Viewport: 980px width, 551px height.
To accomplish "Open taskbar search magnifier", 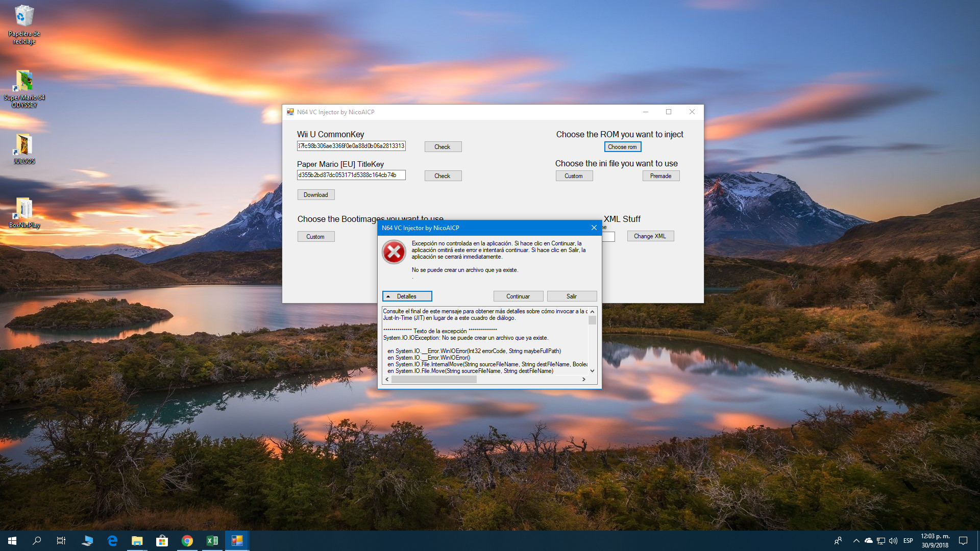I will tap(37, 541).
